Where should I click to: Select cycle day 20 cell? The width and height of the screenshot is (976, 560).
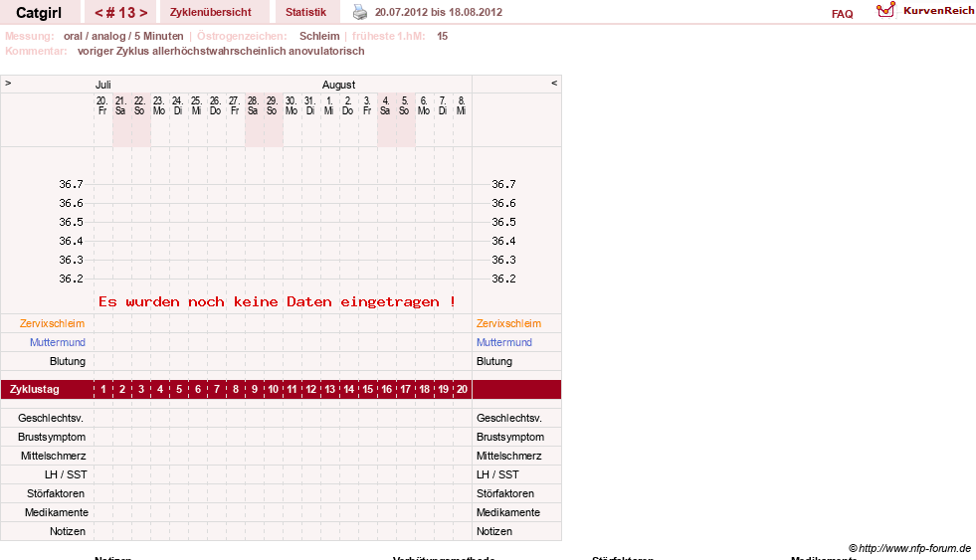coord(462,390)
